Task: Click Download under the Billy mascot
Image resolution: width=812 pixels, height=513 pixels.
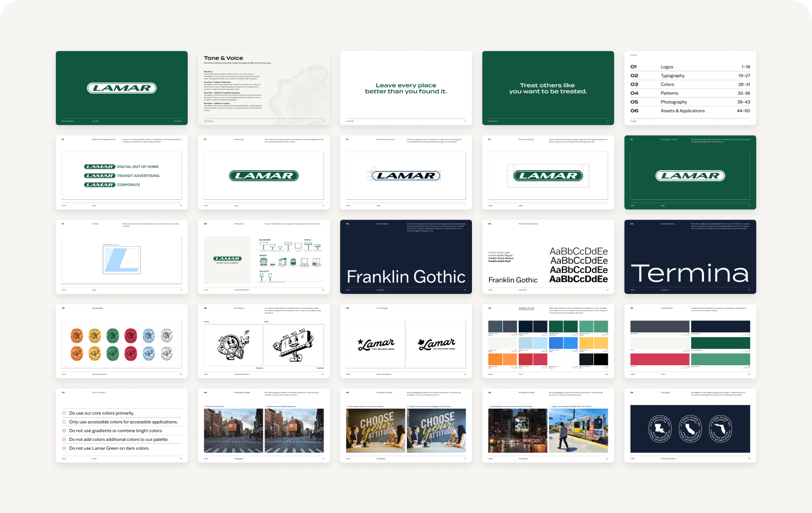Action: point(320,368)
